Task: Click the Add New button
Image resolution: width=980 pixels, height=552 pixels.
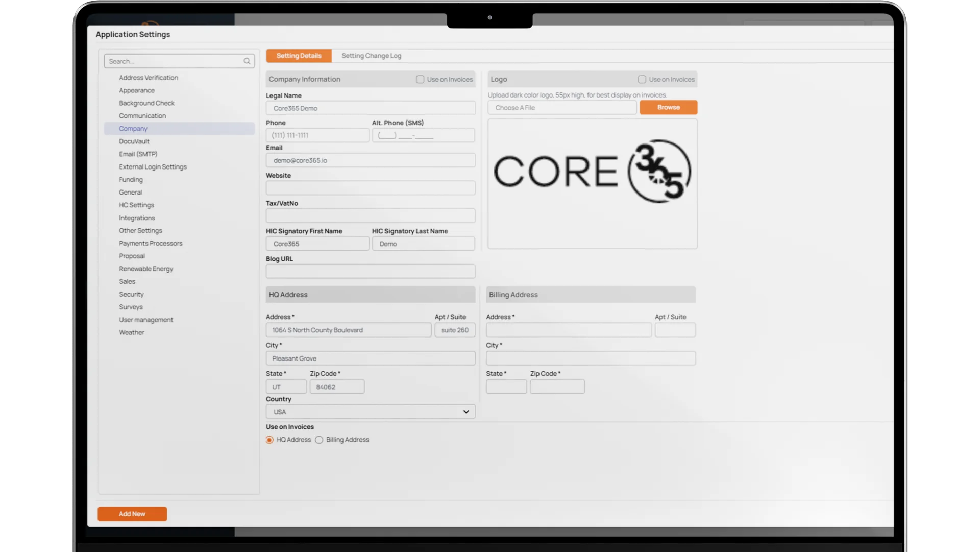Action: [132, 514]
